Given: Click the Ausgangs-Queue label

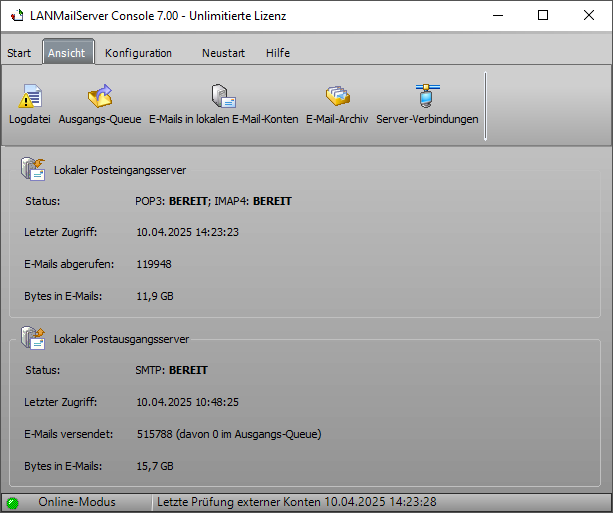Looking at the screenshot, I should point(100,119).
